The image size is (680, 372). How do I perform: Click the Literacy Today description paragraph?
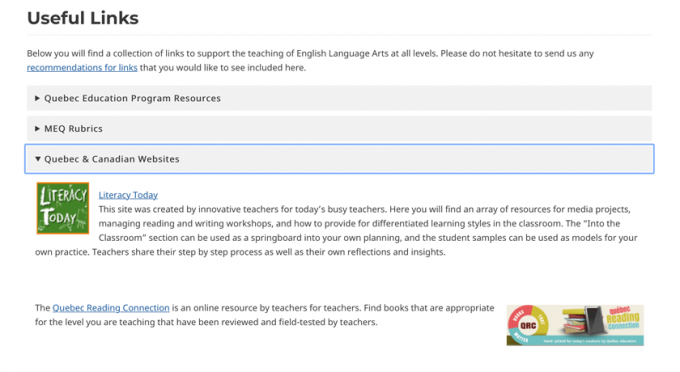click(336, 231)
